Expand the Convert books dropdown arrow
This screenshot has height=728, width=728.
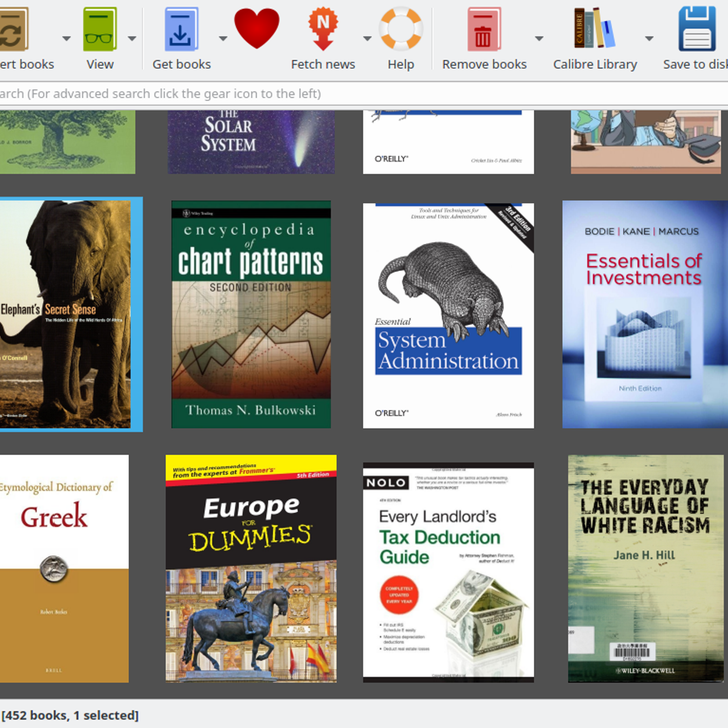[66, 39]
